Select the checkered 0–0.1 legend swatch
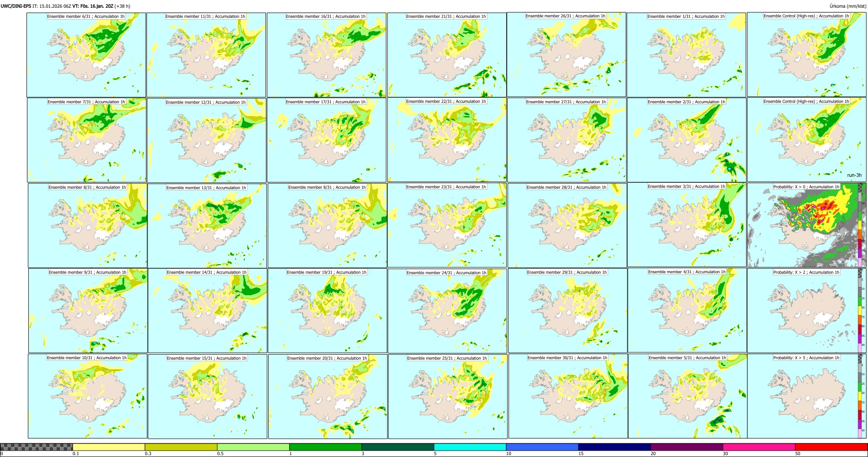Image resolution: width=868 pixels, height=457 pixels. tap(37, 447)
